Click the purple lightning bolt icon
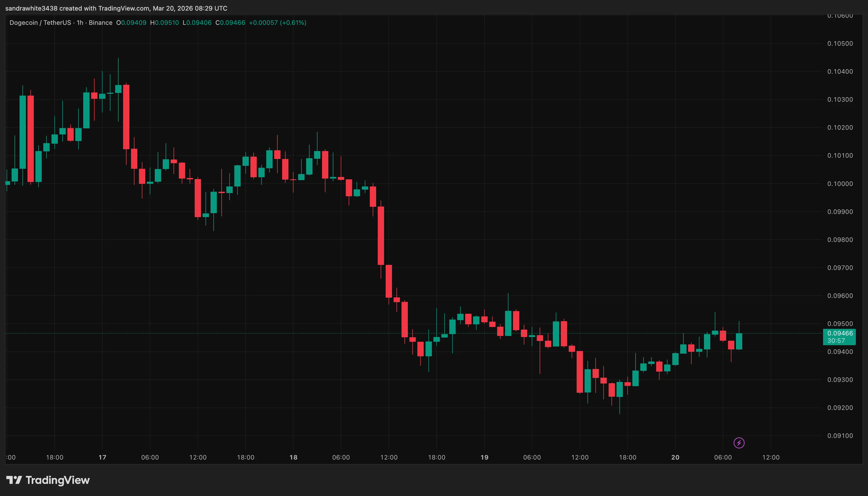The height and width of the screenshot is (496, 868). (x=739, y=443)
